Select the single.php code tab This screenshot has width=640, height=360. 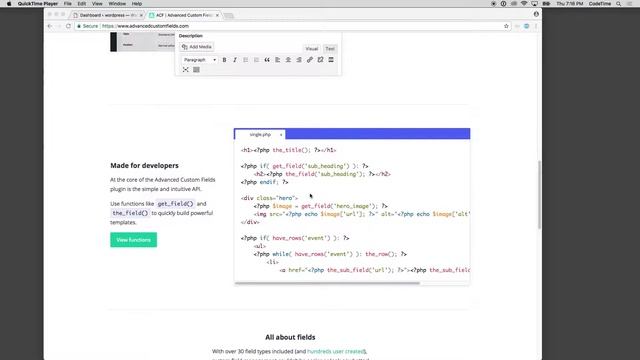pos(260,135)
